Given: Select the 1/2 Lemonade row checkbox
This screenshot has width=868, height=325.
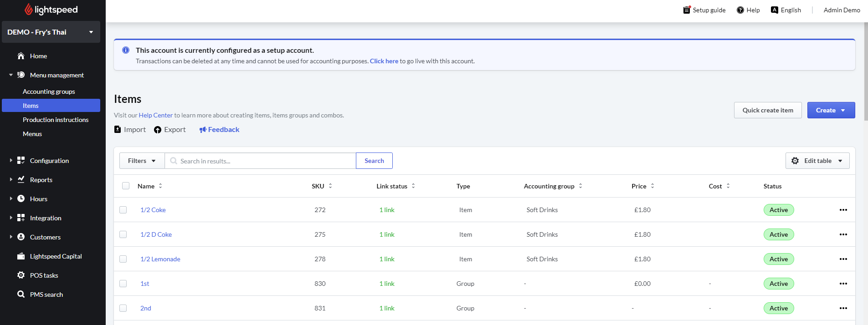Looking at the screenshot, I should (123, 259).
